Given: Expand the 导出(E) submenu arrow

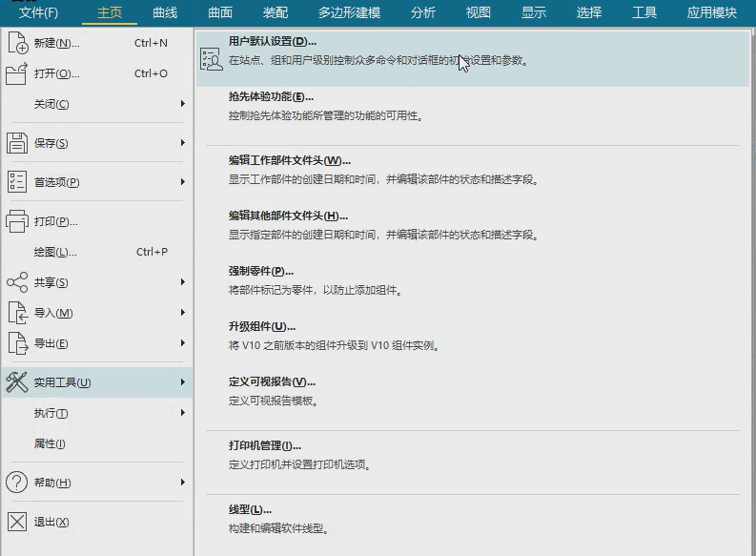Looking at the screenshot, I should [183, 343].
